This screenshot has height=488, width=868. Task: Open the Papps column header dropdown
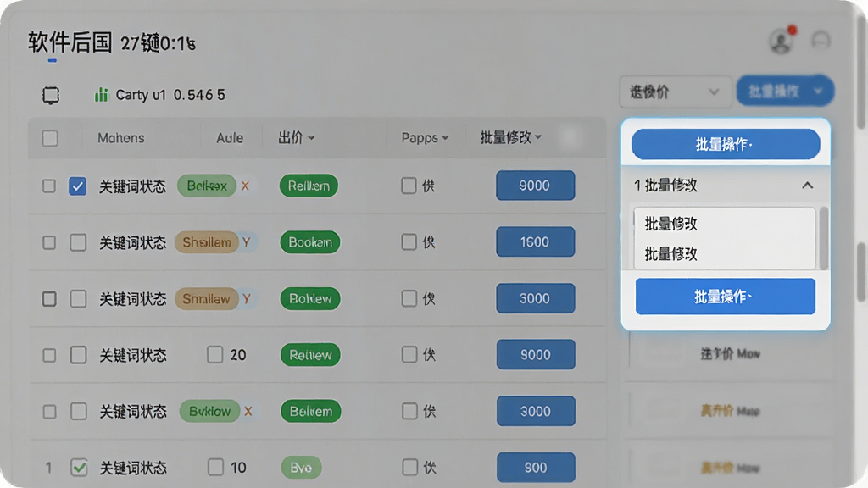(x=426, y=138)
